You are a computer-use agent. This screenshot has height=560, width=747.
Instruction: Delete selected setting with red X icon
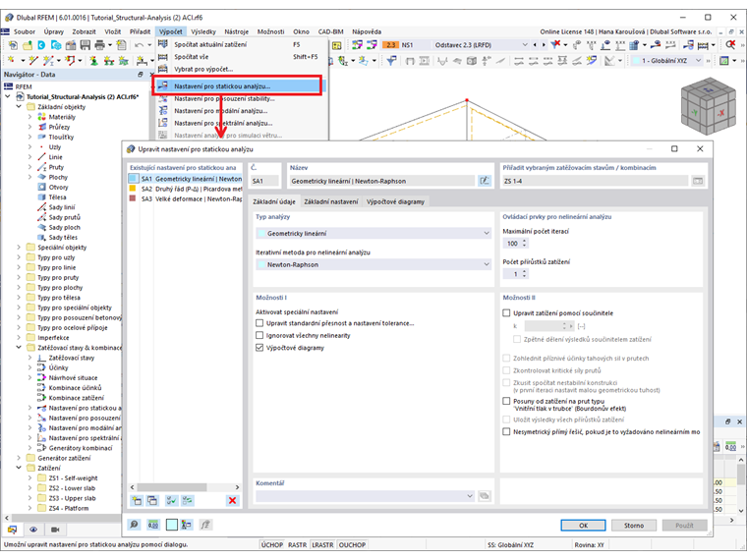(233, 500)
